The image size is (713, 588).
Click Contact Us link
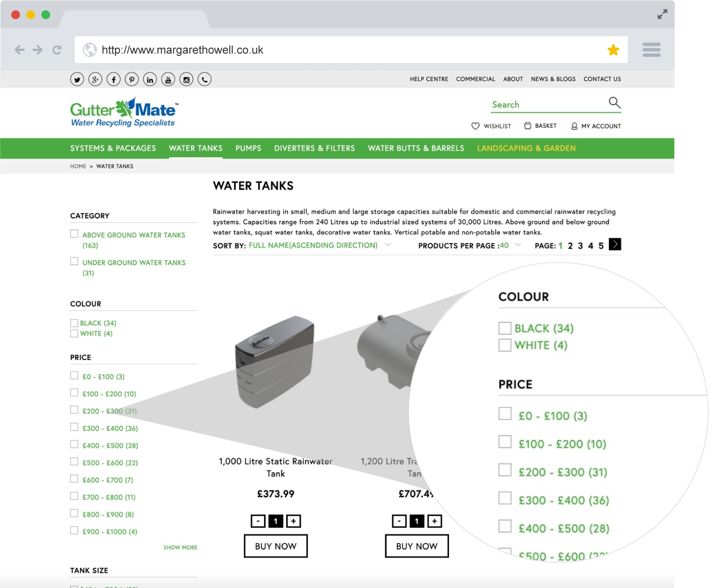[x=602, y=79]
